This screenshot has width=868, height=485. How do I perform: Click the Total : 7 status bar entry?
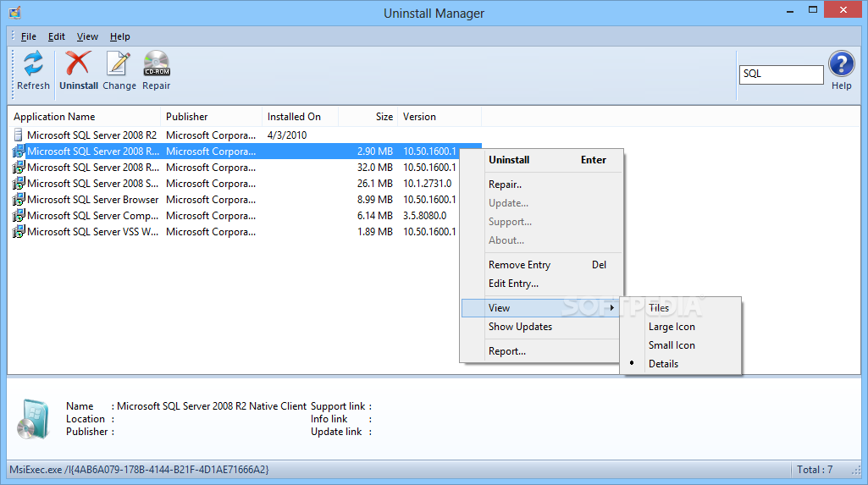click(x=815, y=470)
